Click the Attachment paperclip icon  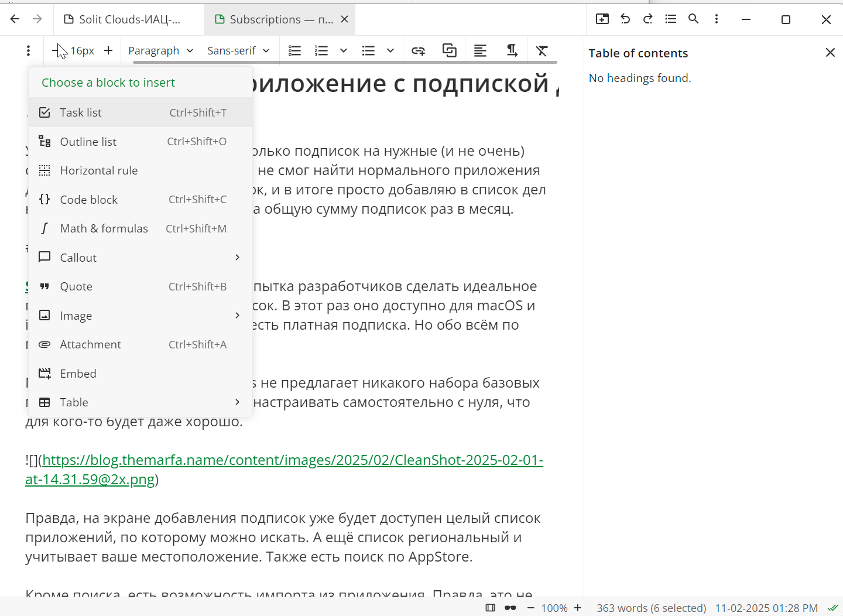44,344
